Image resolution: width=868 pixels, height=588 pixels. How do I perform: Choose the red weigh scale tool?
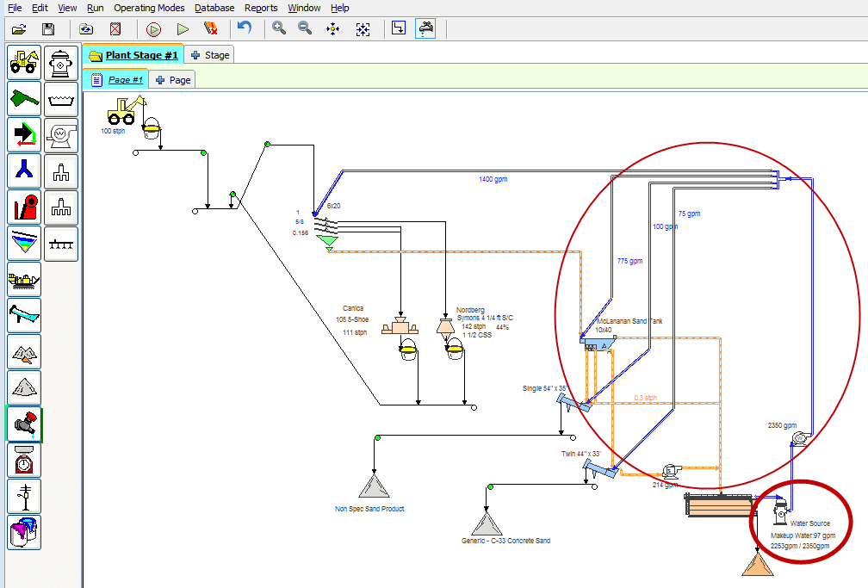(x=24, y=461)
